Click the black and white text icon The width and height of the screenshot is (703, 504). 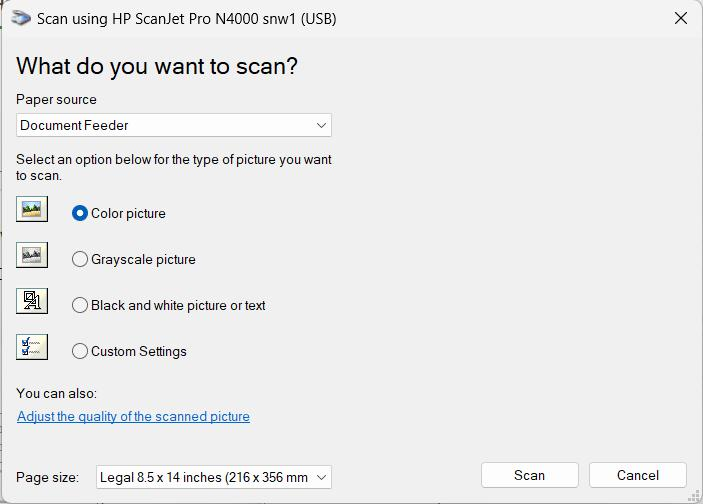point(32,301)
